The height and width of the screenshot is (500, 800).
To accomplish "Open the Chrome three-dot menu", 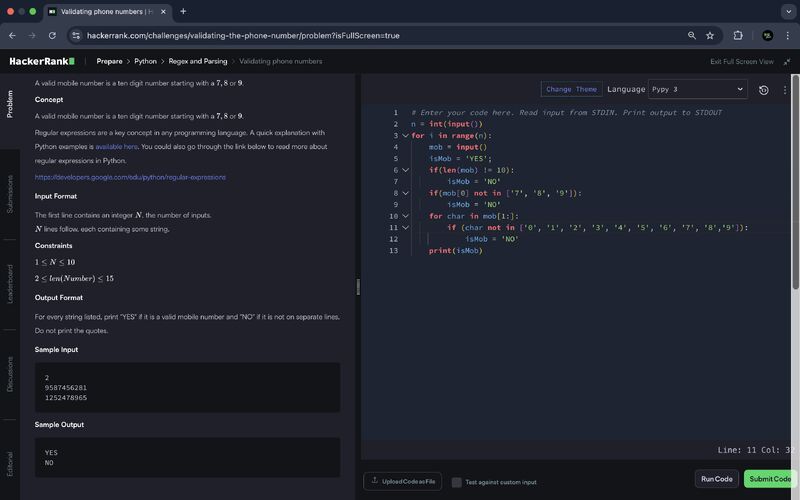I will 788,35.
